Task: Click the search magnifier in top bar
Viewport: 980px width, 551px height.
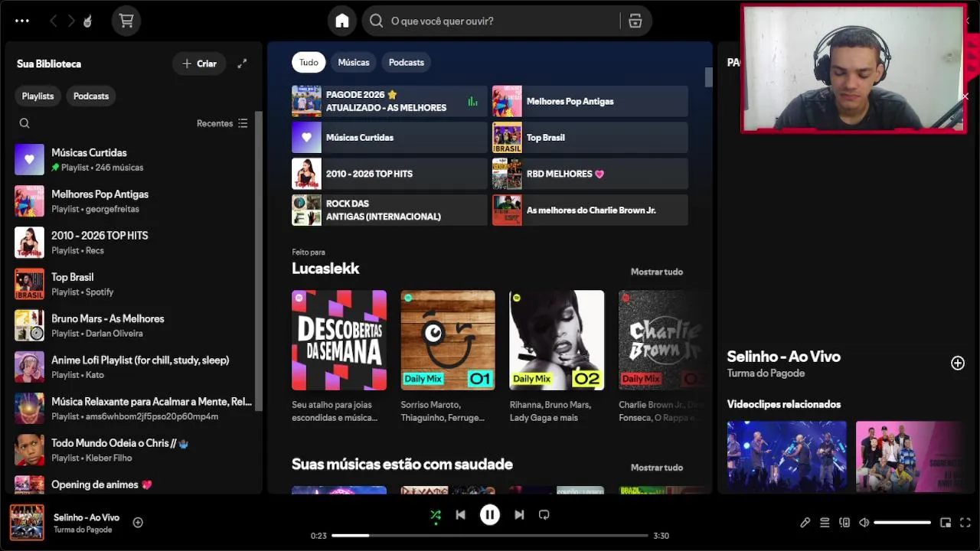Action: point(376,21)
